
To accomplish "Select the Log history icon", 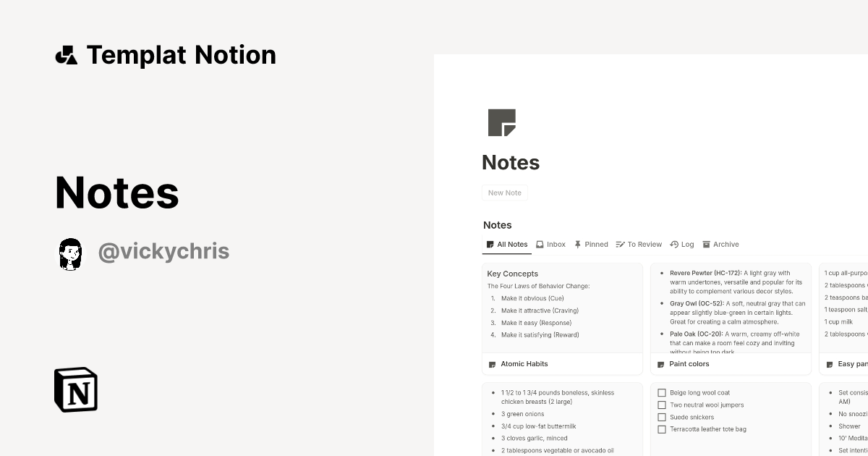I will (673, 244).
